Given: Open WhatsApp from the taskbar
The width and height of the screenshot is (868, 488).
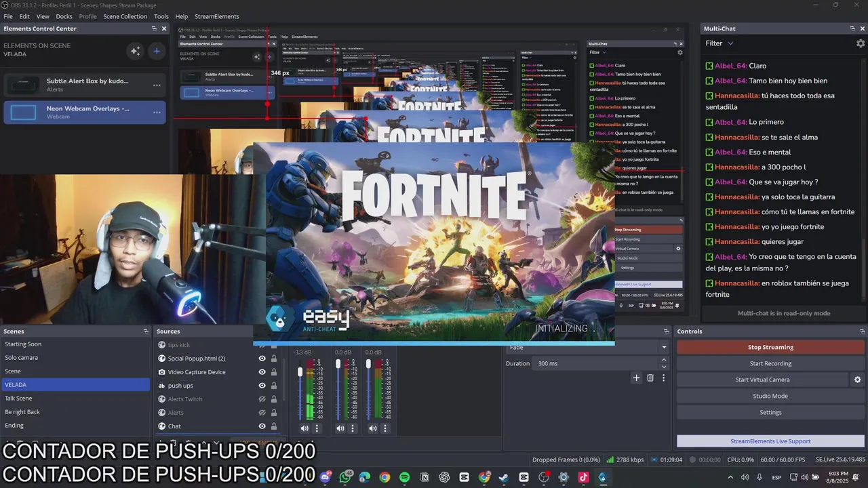Looking at the screenshot, I should coord(346,477).
